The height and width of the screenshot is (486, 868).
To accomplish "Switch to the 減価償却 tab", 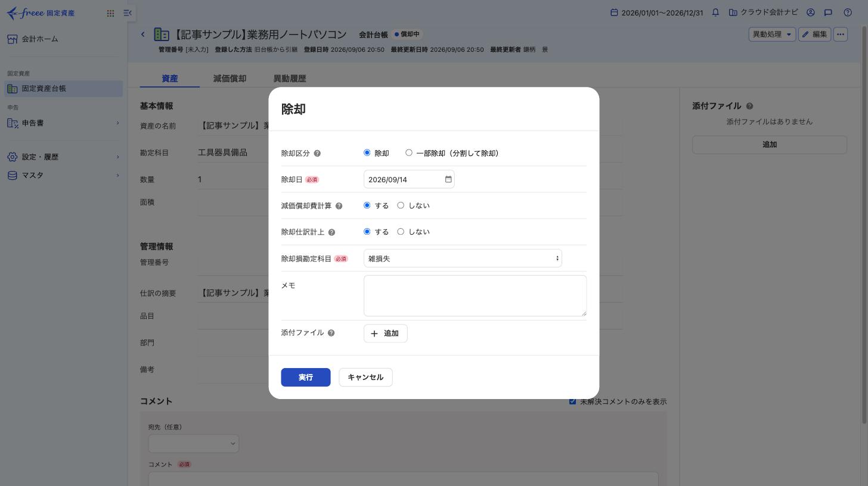I will 230,79.
